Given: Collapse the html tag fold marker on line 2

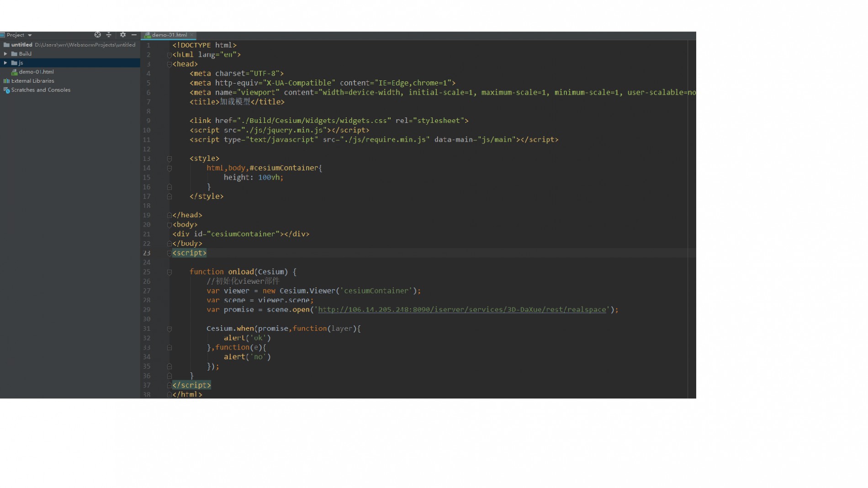Looking at the screenshot, I should coord(169,55).
